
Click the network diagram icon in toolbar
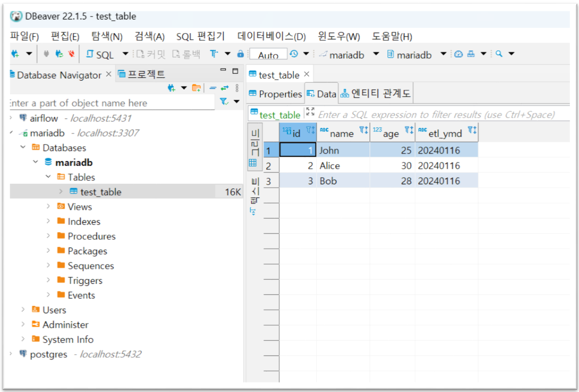point(471,54)
